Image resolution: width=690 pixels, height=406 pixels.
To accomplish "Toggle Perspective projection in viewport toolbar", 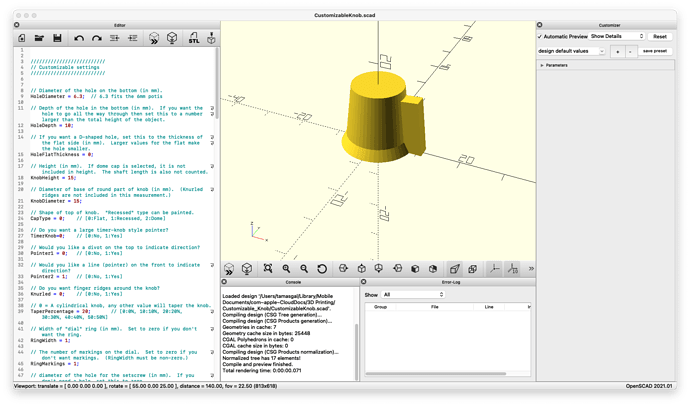I will point(455,269).
